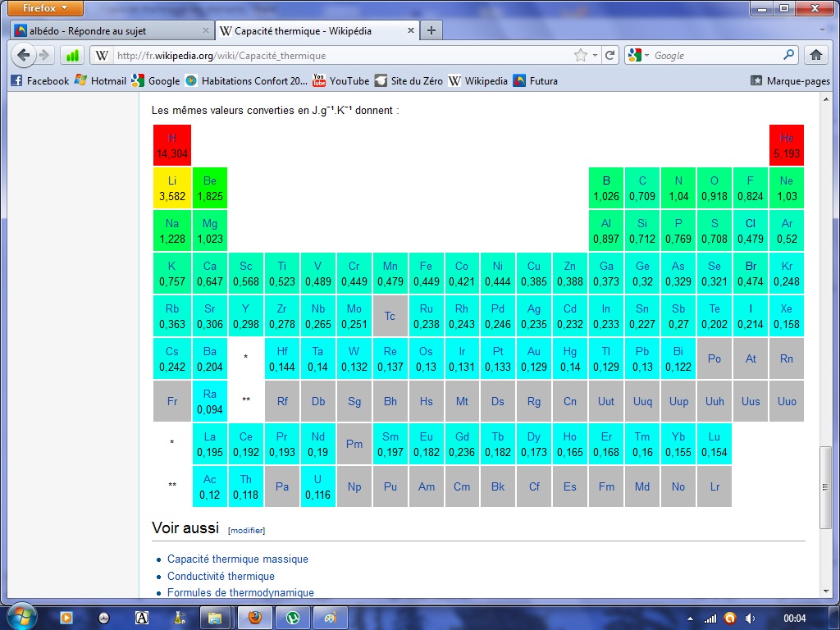
Task: Click the Uuo element cell
Action: [787, 401]
